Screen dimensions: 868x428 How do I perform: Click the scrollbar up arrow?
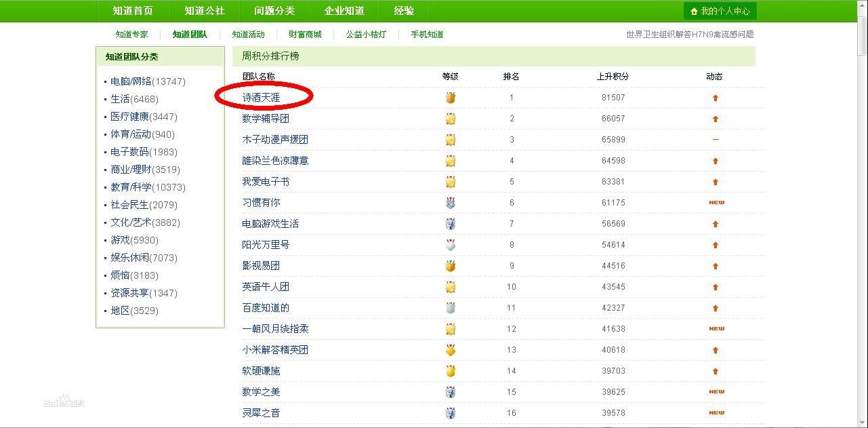862,5
